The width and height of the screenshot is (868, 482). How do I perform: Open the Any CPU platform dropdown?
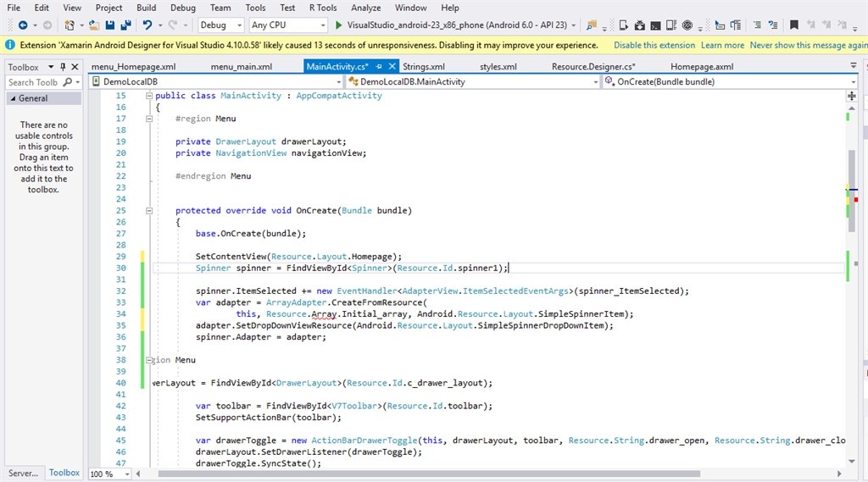click(x=288, y=25)
